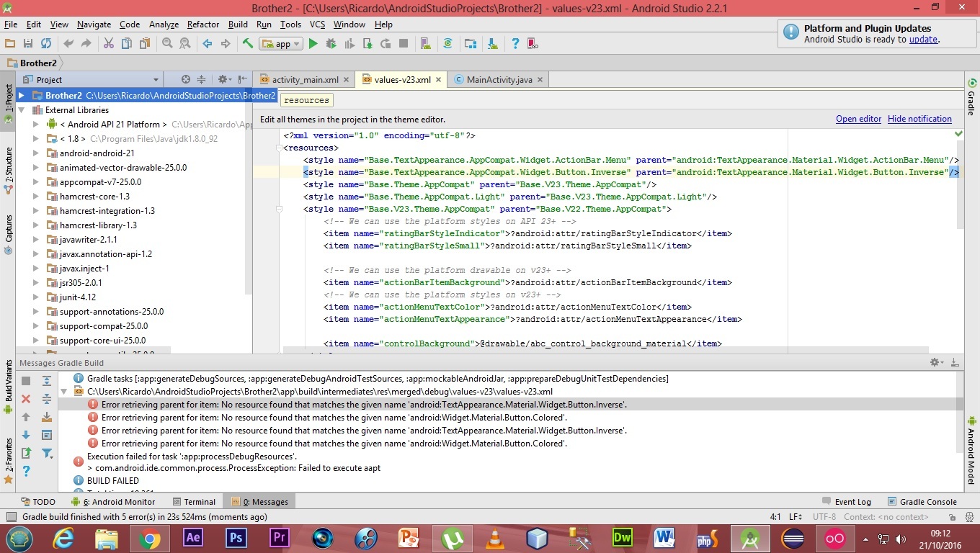
Task: Click the Open editor link
Action: tap(858, 119)
